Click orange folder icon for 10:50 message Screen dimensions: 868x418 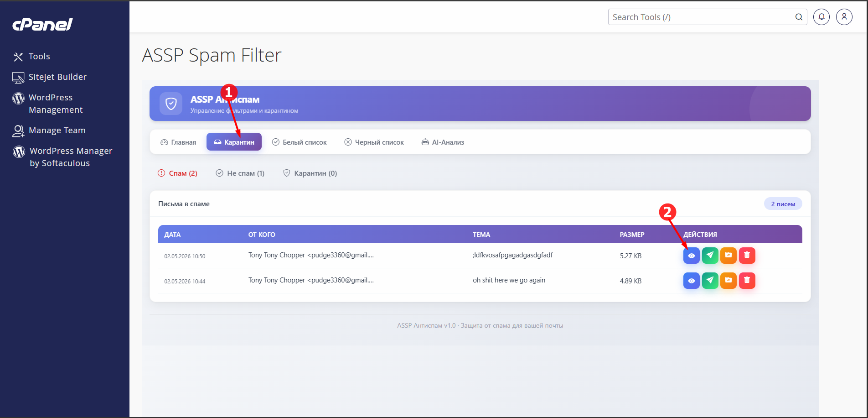click(728, 256)
